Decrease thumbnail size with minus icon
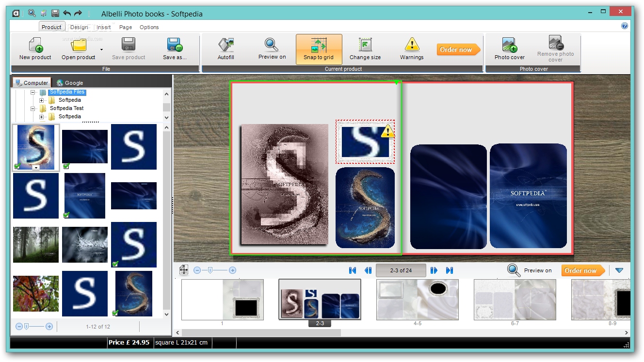The height and width of the screenshot is (362, 644). [x=19, y=327]
